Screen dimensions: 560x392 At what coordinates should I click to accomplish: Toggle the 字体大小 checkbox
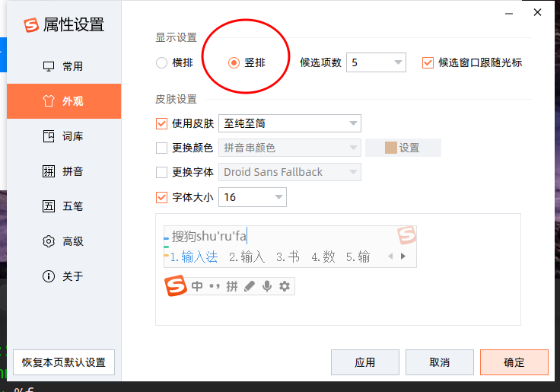click(161, 197)
